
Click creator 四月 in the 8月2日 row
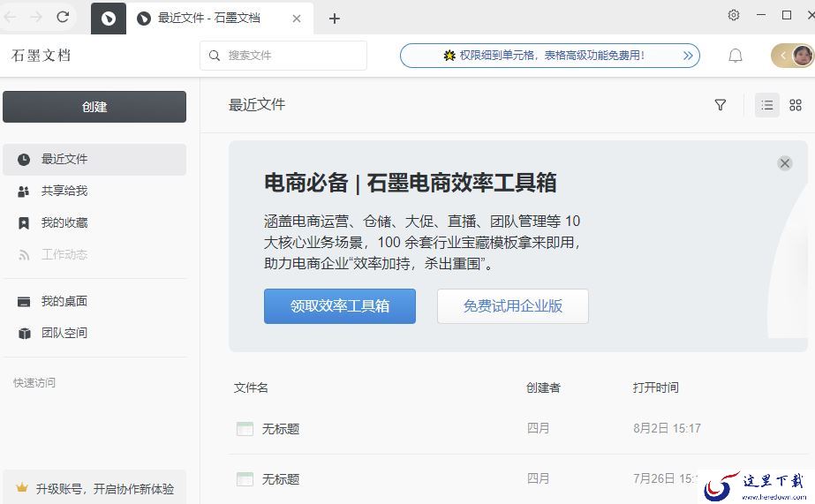(538, 428)
